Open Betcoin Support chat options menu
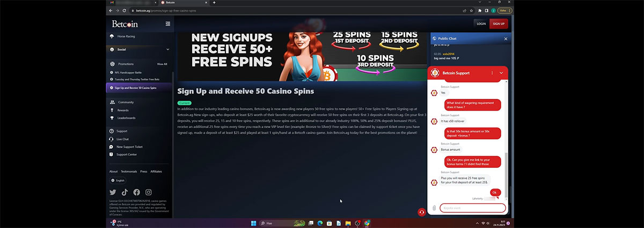The height and width of the screenshot is (228, 644). [492, 72]
